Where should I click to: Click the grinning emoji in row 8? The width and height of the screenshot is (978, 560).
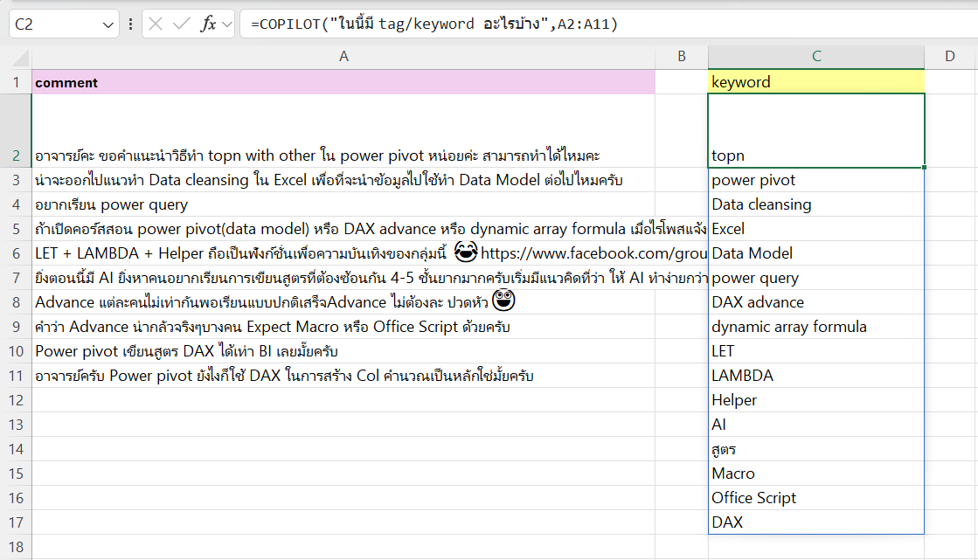coord(504,301)
